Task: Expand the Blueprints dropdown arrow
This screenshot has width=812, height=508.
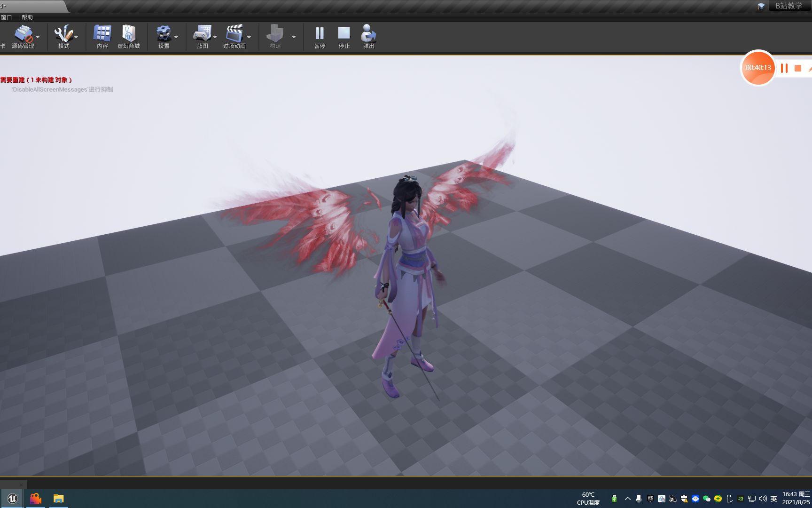Action: (215, 37)
